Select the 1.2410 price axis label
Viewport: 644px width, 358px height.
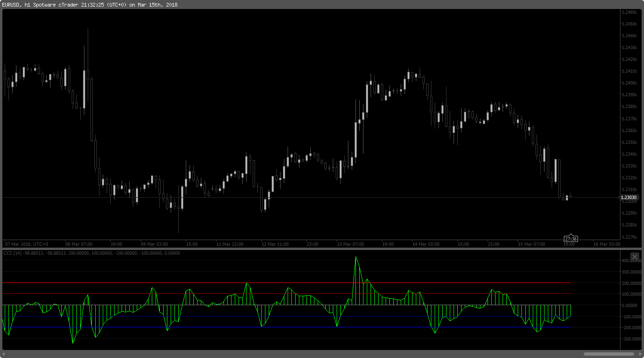click(629, 71)
